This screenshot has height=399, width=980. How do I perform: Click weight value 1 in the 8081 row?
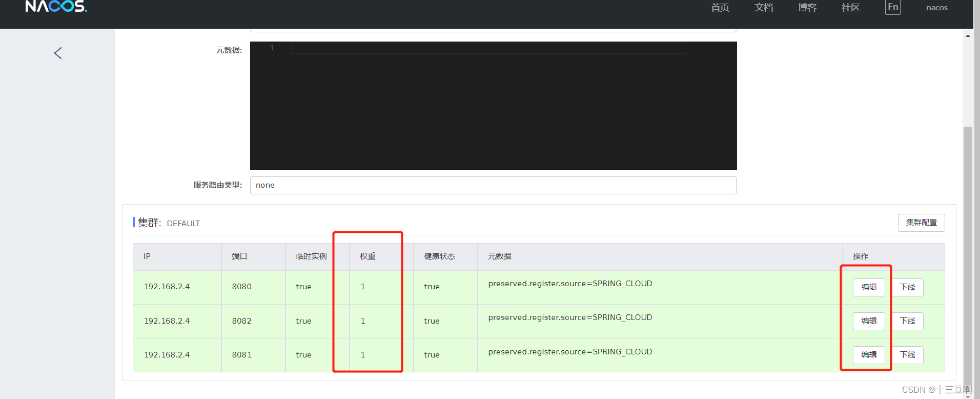(x=363, y=355)
